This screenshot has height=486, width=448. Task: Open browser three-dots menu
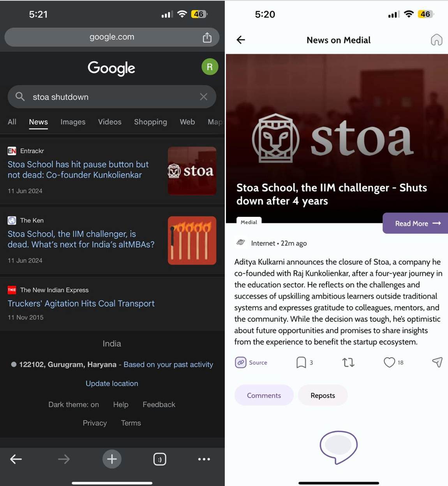click(x=204, y=460)
